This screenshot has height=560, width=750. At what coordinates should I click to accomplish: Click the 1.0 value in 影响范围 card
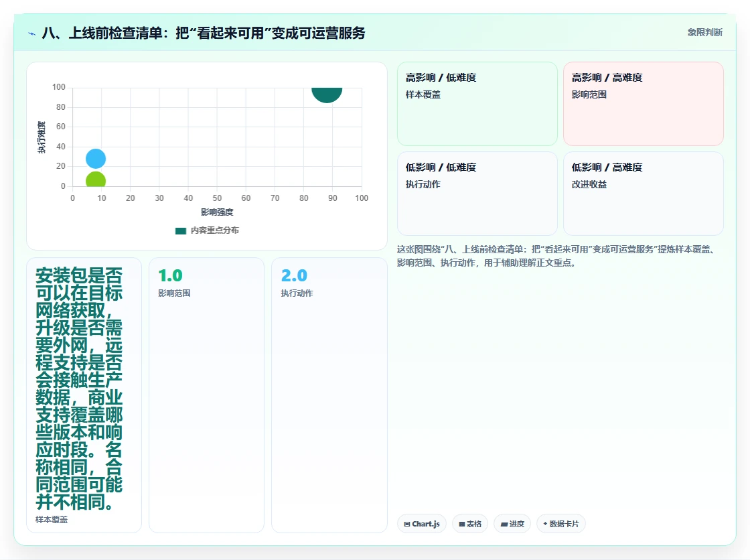[170, 276]
